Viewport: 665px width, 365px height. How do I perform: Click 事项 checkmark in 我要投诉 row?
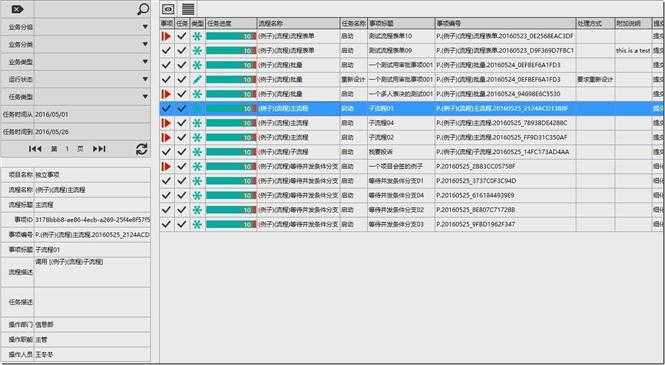166,152
